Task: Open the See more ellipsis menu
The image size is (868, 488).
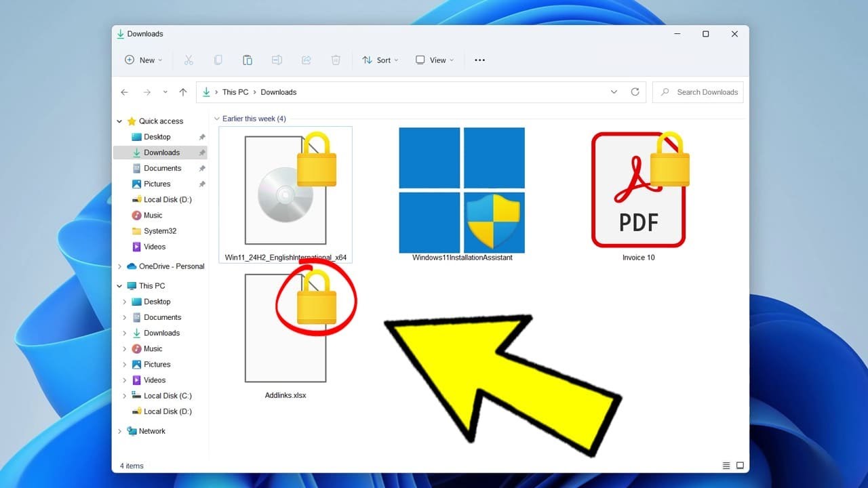Action: pyautogui.click(x=479, y=60)
